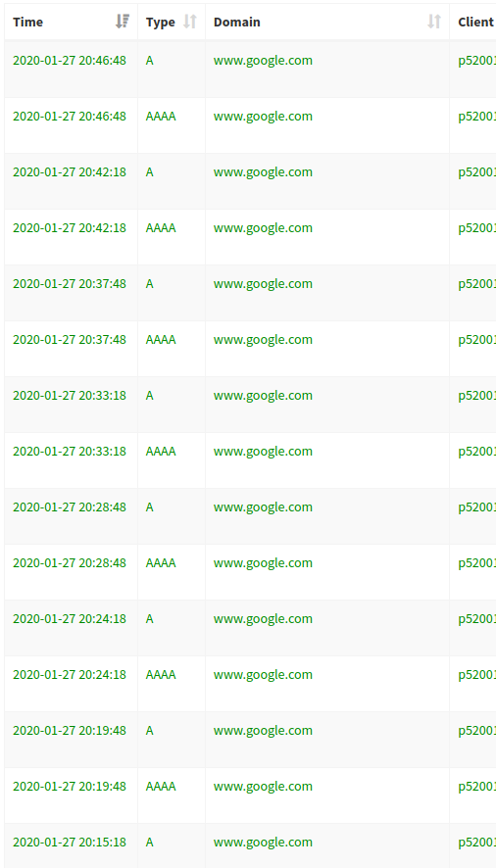The width and height of the screenshot is (496, 868).
Task: Select the Domain column header label
Action: pos(236,23)
